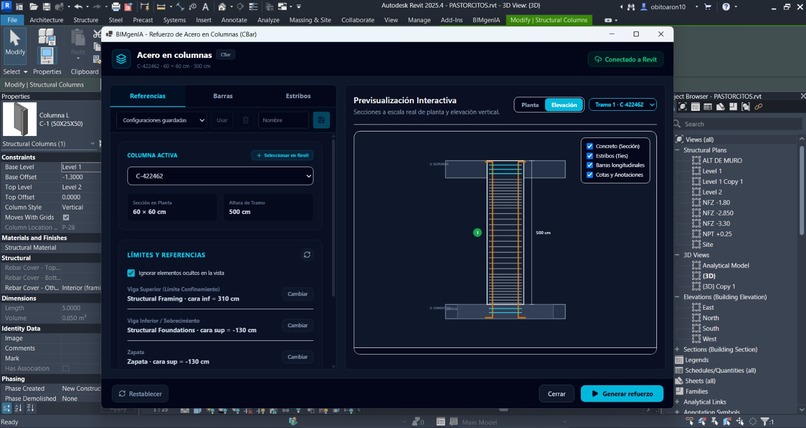Click the Nombre configuration input field
Image resolution: width=806 pixels, height=428 pixels.
(x=283, y=120)
